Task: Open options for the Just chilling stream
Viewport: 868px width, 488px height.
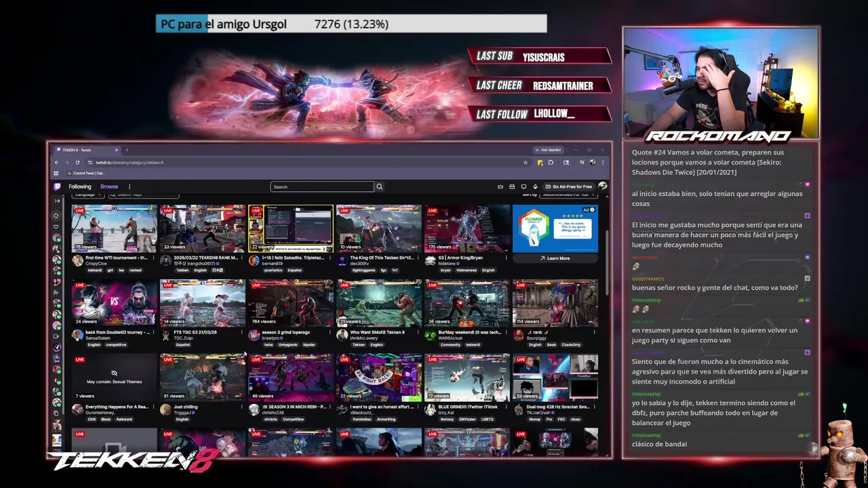Action: pos(242,407)
